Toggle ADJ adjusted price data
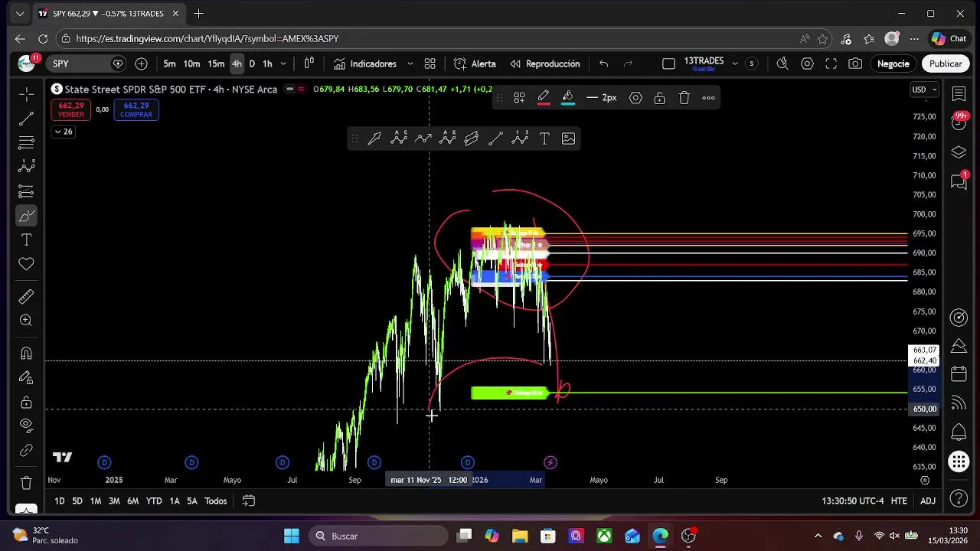The height and width of the screenshot is (551, 980). pyautogui.click(x=928, y=500)
